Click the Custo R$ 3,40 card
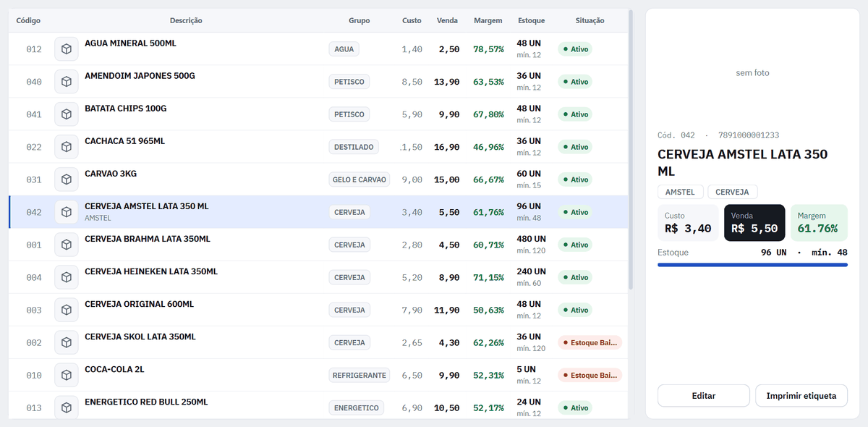 coord(688,223)
